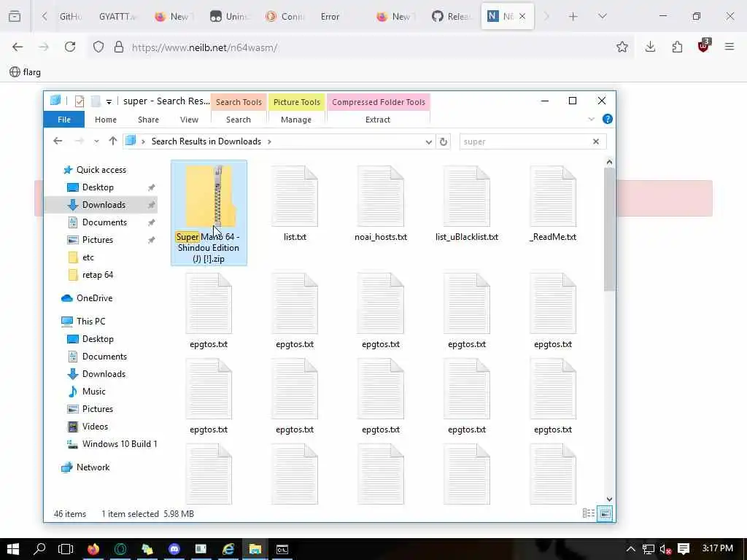The image size is (747, 560).
Task: Open a new Firefox tab with the plus button
Action: click(573, 17)
